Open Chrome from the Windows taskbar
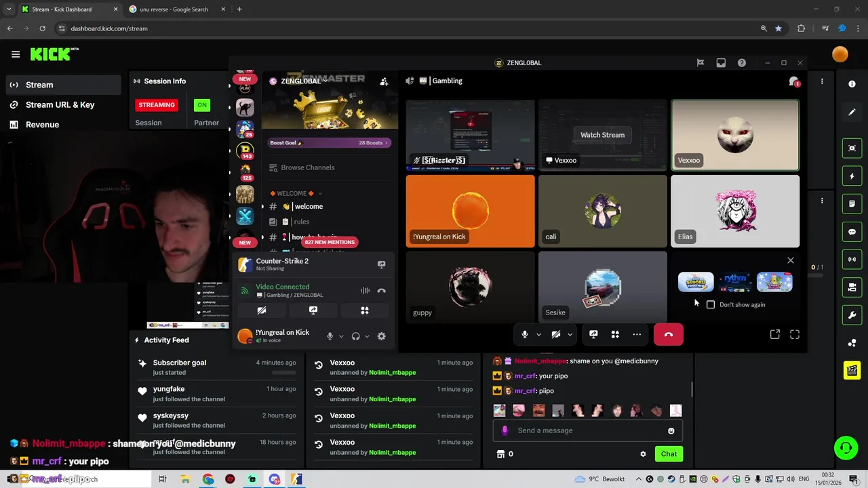 click(208, 479)
